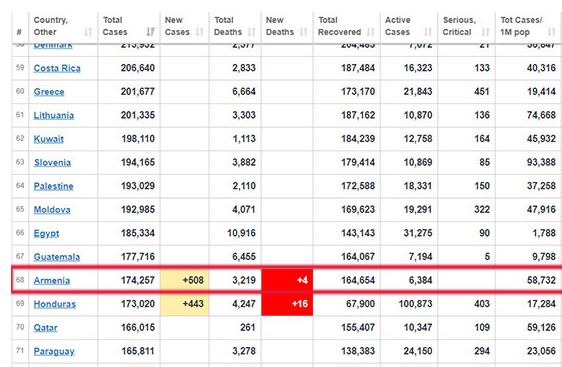This screenshot has height=367, width=562.
Task: Open the Costa Rica country link
Action: point(57,68)
